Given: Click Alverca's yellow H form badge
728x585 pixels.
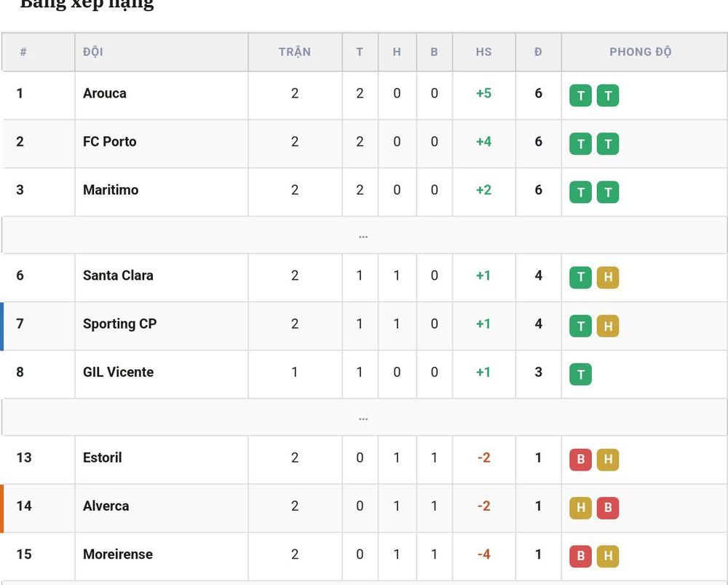Looking at the screenshot, I should pos(580,508).
